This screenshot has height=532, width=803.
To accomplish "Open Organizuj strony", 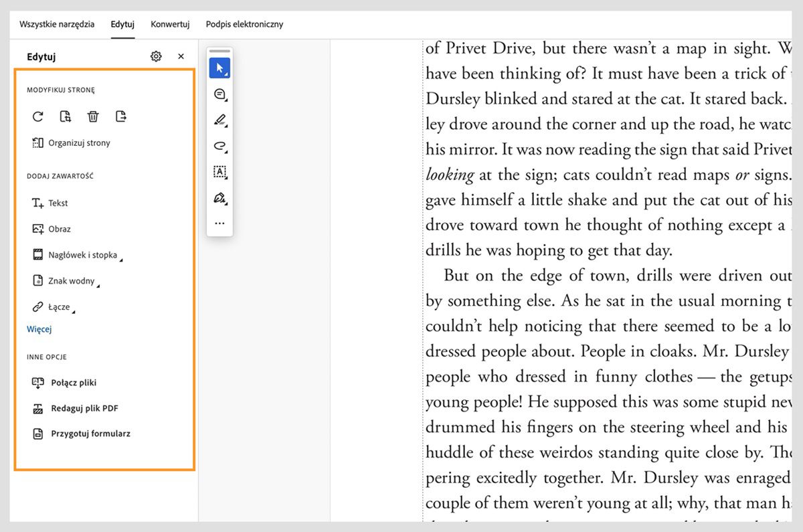I will click(x=71, y=143).
